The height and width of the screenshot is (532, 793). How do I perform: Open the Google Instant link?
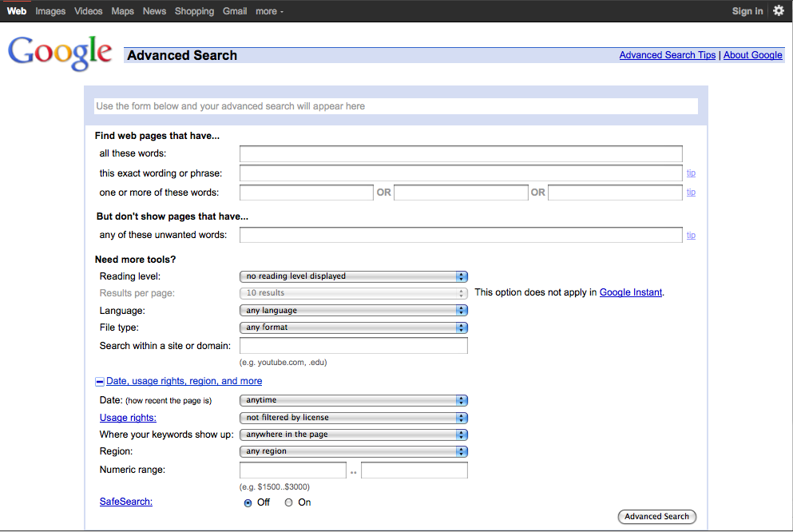click(x=631, y=292)
